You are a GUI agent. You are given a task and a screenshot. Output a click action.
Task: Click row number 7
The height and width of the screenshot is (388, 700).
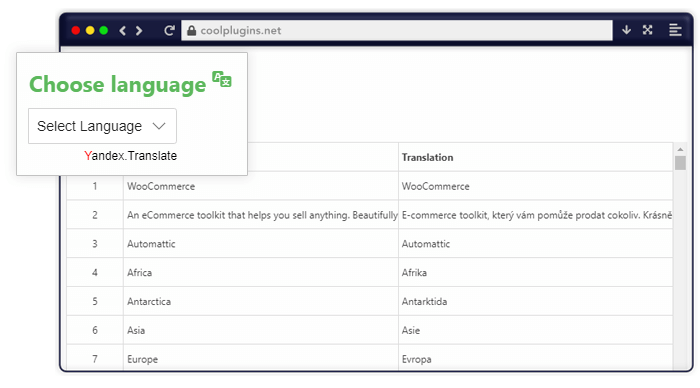pos(95,359)
